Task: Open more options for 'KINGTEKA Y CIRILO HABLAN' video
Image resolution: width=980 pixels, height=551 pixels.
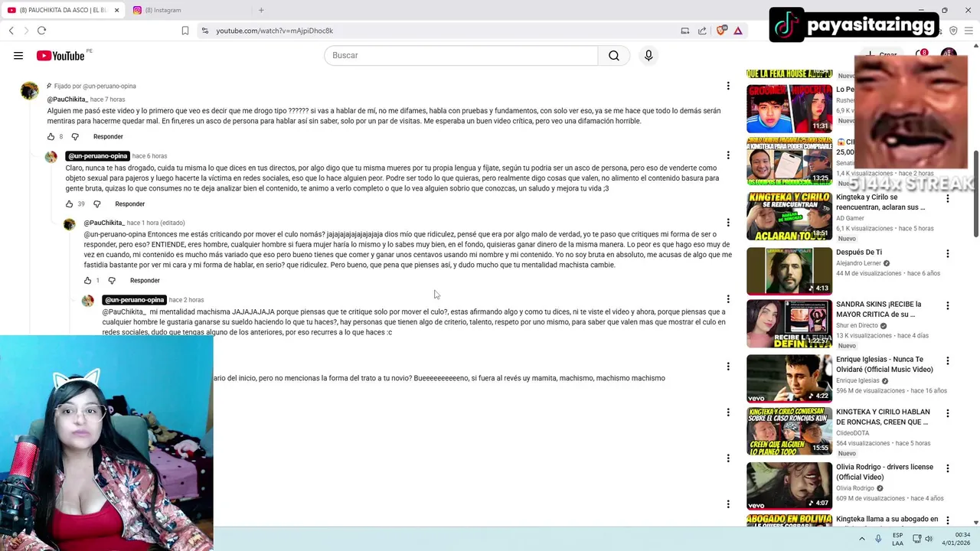Action: [948, 413]
